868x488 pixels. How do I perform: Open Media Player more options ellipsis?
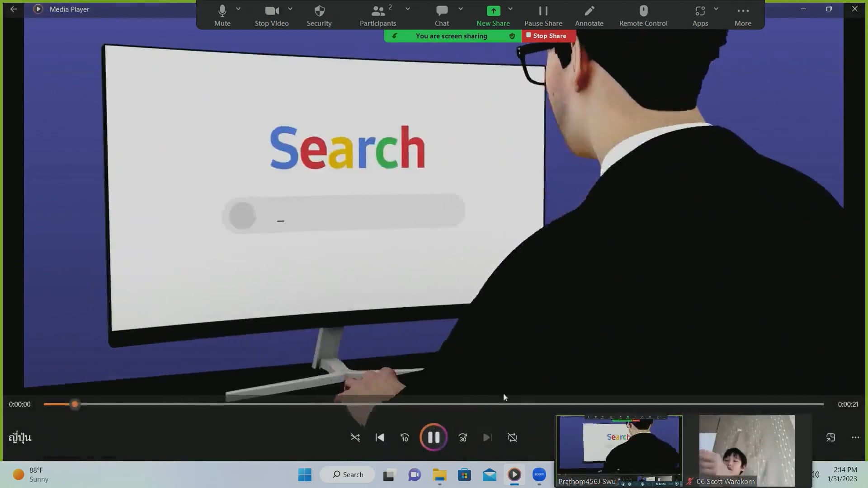(x=855, y=437)
